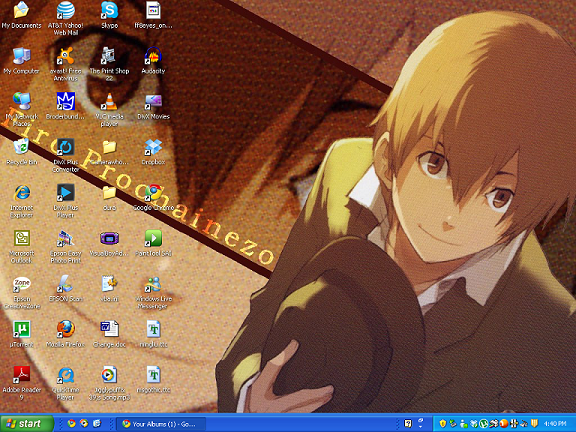
Task: Select the mingliu.ttc font file
Action: 153,329
